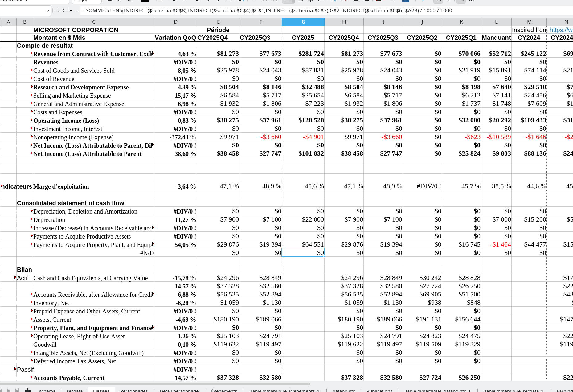Click the $22 000 depreciation cell

[303, 220]
